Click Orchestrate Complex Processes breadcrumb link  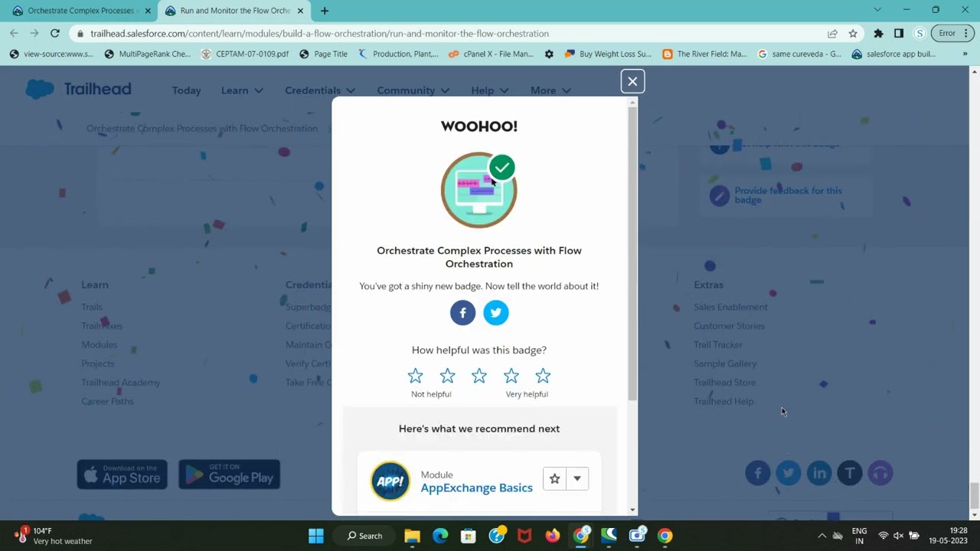202,129
